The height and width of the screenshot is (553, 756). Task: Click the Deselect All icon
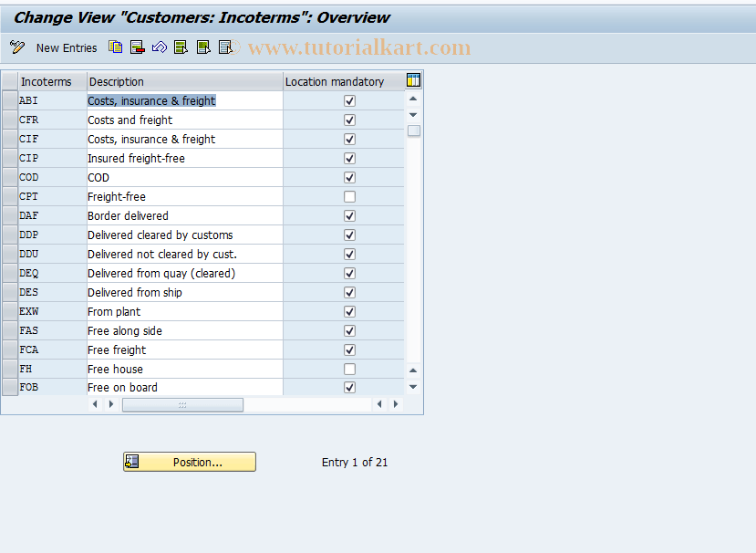(224, 47)
